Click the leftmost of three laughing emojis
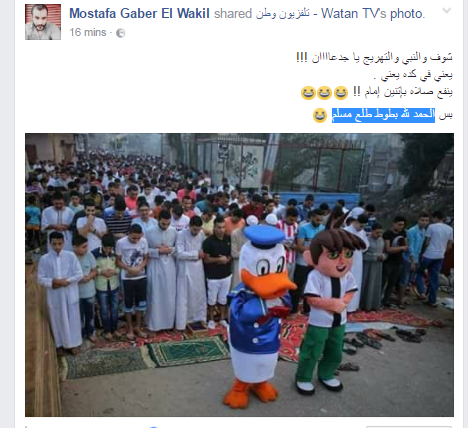 [x=308, y=92]
